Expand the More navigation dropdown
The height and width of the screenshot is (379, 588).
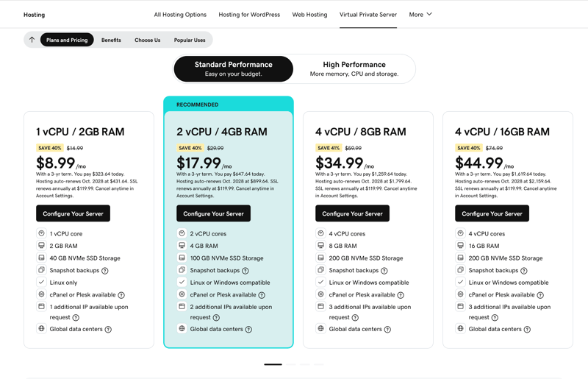click(x=420, y=15)
